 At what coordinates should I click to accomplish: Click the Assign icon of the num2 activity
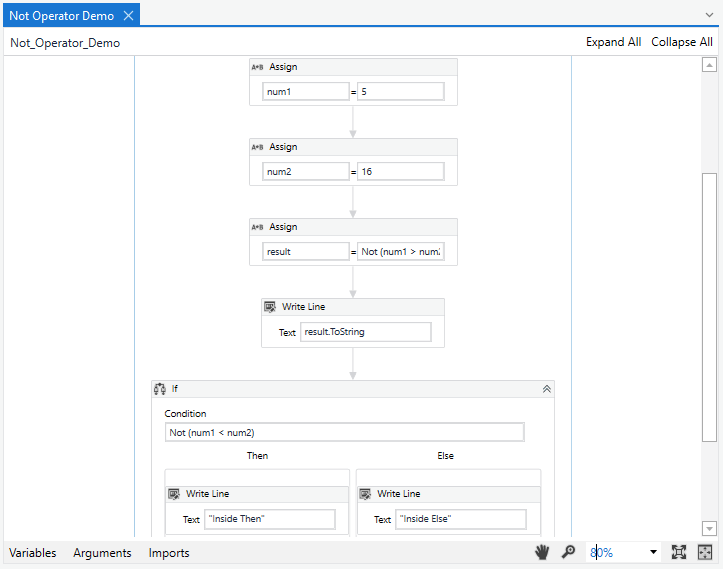pos(257,147)
